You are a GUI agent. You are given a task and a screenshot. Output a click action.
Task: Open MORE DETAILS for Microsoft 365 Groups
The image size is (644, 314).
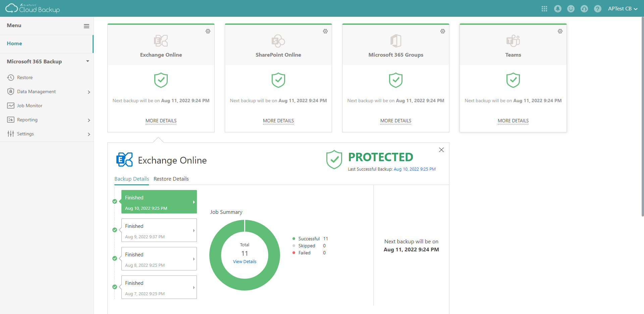[x=396, y=121]
